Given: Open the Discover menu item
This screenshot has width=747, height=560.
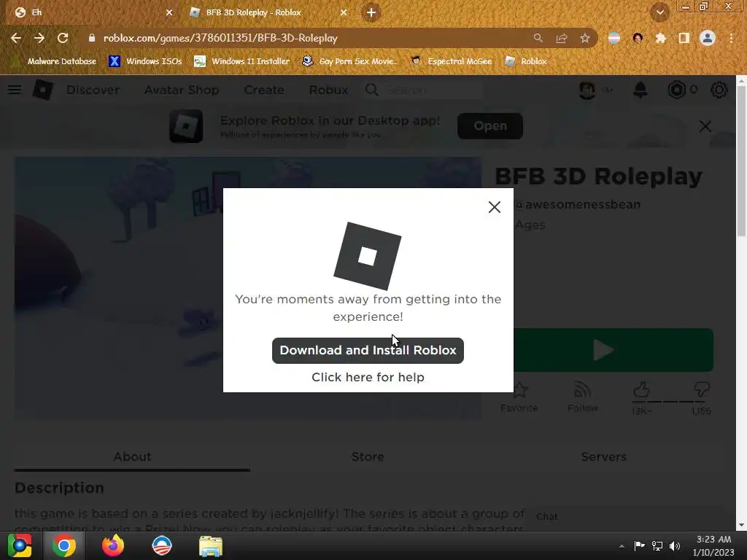Looking at the screenshot, I should pyautogui.click(x=93, y=90).
